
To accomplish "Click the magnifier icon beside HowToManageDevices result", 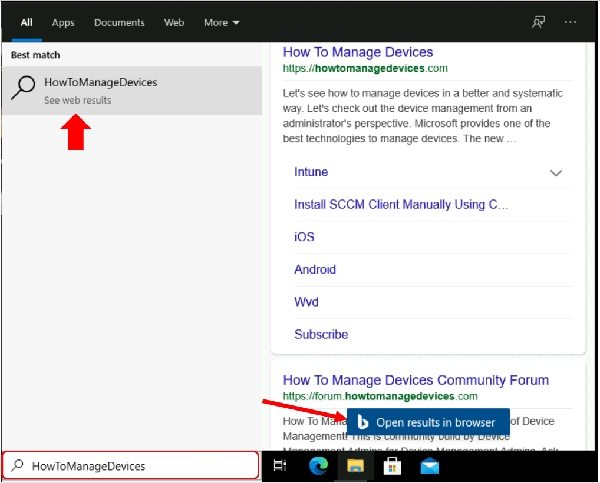I will [24, 90].
